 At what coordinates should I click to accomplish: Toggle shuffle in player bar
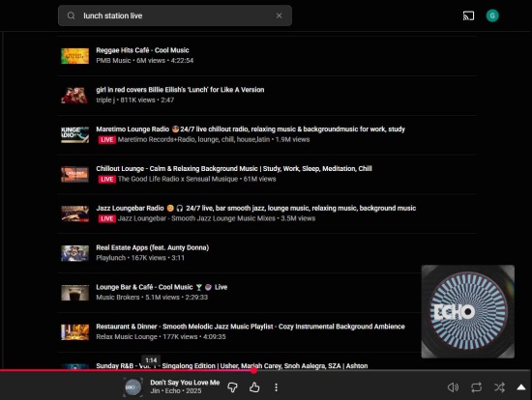499,387
